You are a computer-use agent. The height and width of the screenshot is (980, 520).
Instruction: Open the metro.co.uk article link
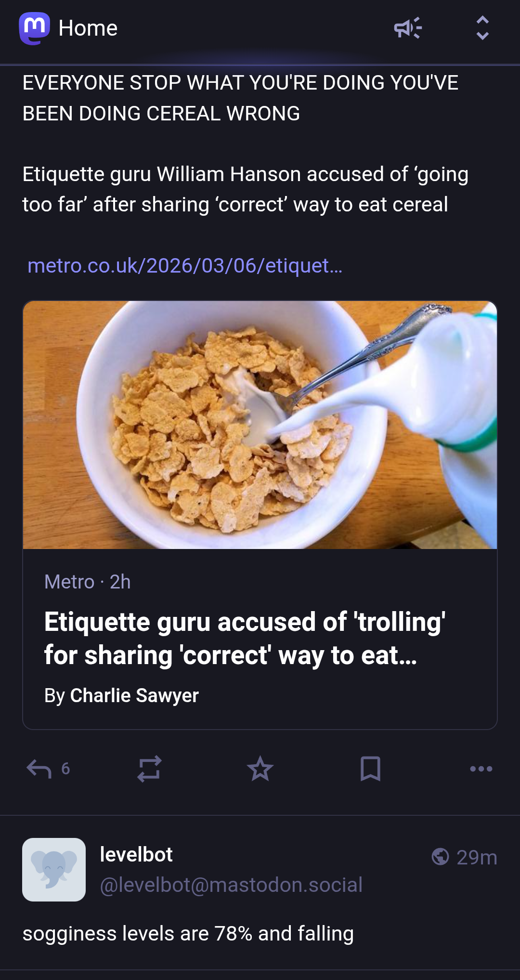pos(185,265)
